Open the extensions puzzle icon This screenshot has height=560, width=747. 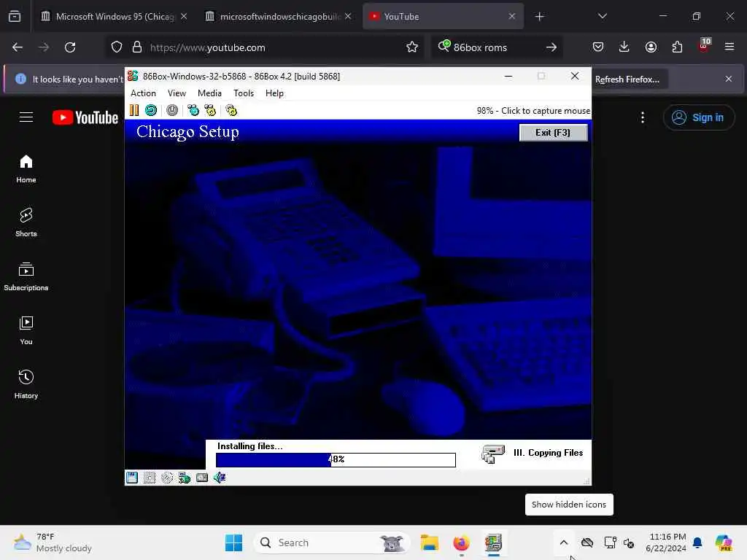677,47
